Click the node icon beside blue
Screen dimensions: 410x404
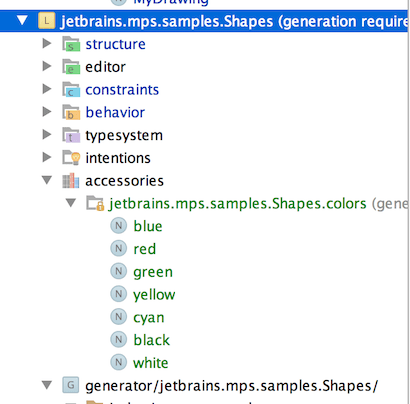click(x=118, y=226)
